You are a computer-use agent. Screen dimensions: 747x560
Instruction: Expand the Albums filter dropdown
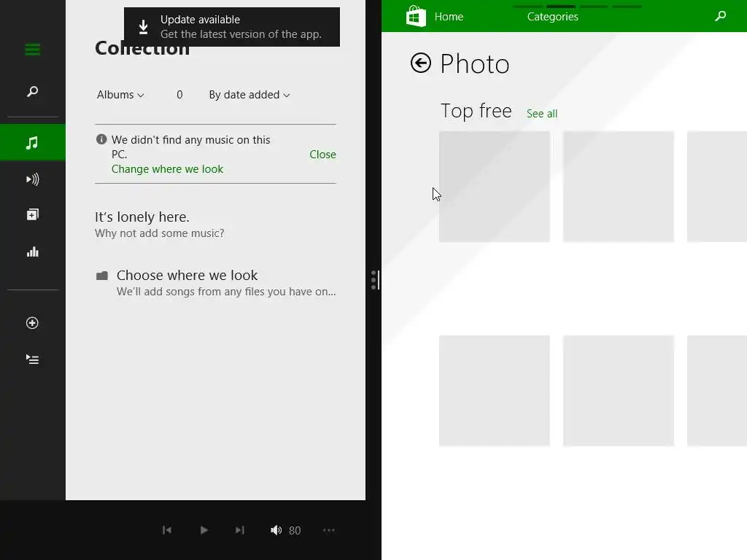120,95
